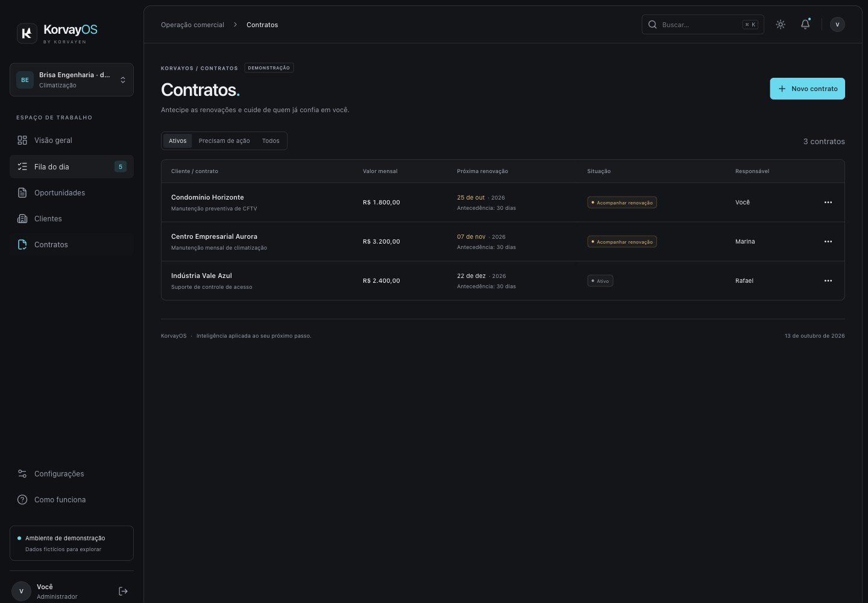Click the R$ 3.200,00 monthly value
Image resolution: width=868 pixels, height=603 pixels.
click(x=382, y=242)
